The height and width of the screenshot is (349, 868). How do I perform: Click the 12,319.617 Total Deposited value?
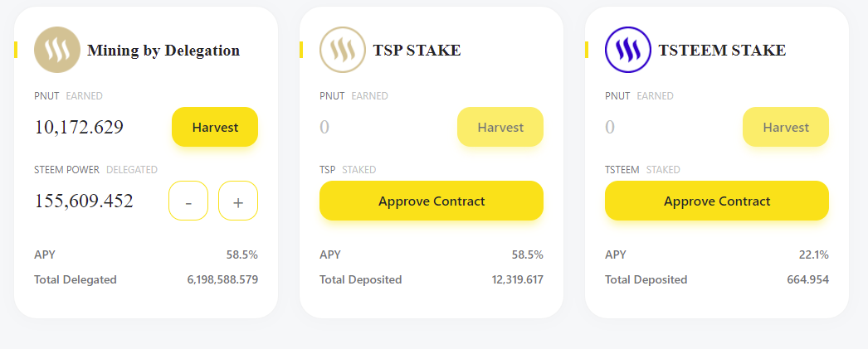click(x=518, y=279)
